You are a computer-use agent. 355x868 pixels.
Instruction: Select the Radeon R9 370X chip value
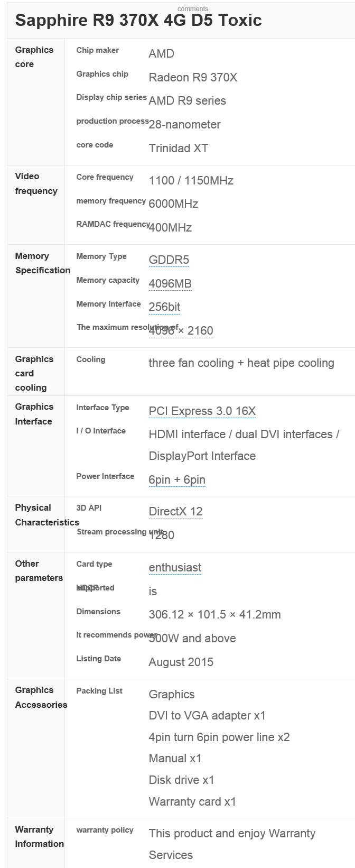click(193, 77)
